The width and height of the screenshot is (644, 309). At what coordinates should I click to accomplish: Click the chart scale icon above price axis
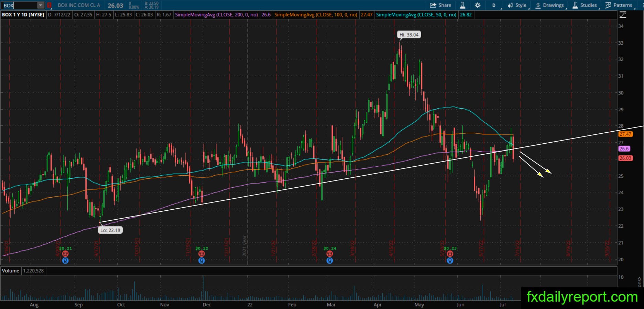click(623, 15)
